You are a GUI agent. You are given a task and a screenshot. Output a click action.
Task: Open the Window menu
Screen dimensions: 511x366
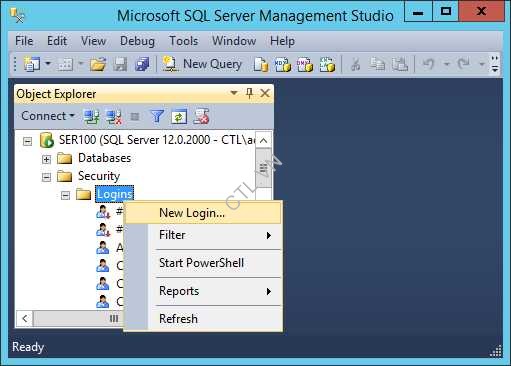pyautogui.click(x=234, y=41)
